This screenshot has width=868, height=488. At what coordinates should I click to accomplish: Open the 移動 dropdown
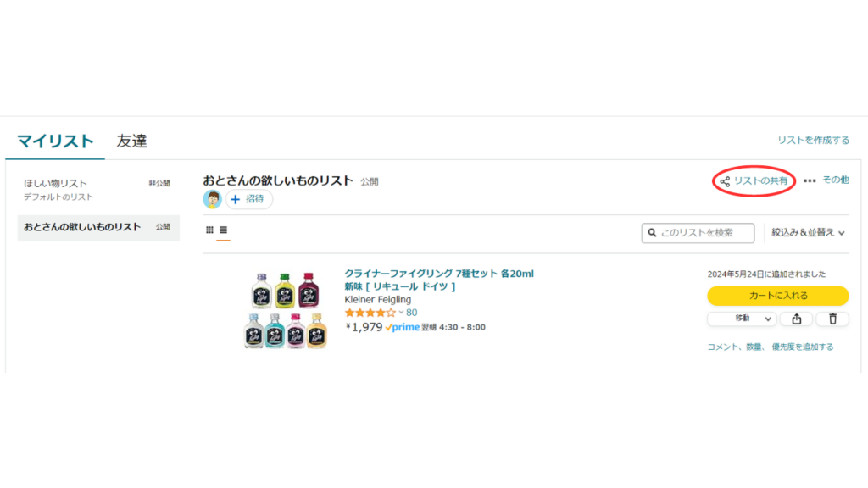pos(743,319)
